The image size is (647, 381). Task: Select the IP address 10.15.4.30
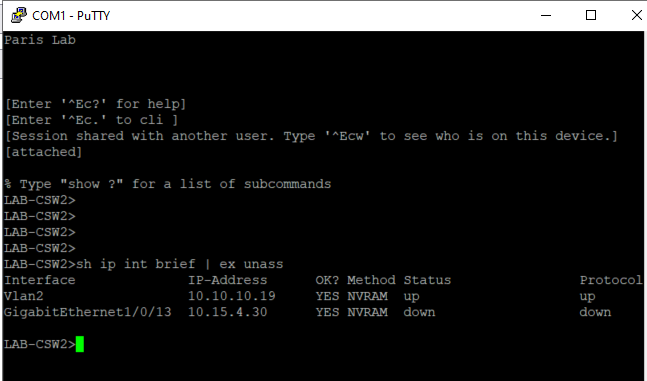[227, 312]
